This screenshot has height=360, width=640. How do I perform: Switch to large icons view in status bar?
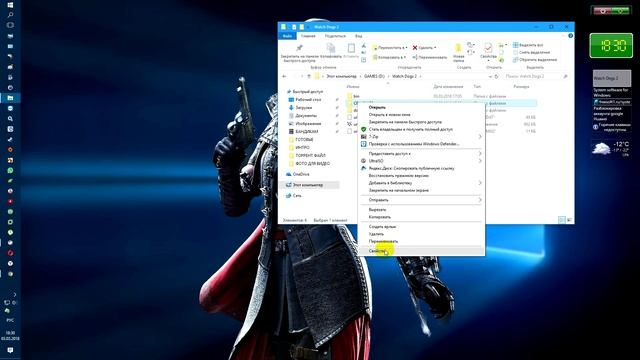tap(569, 220)
